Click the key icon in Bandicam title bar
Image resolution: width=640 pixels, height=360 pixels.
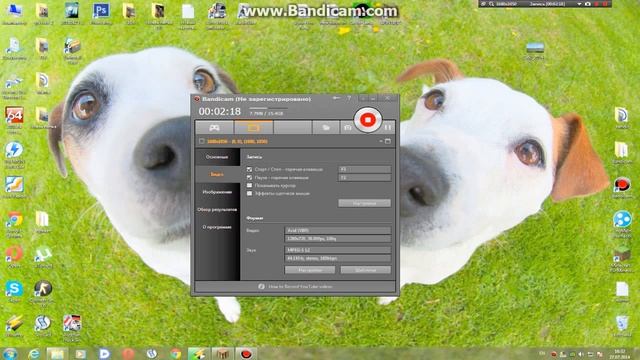pos(336,98)
